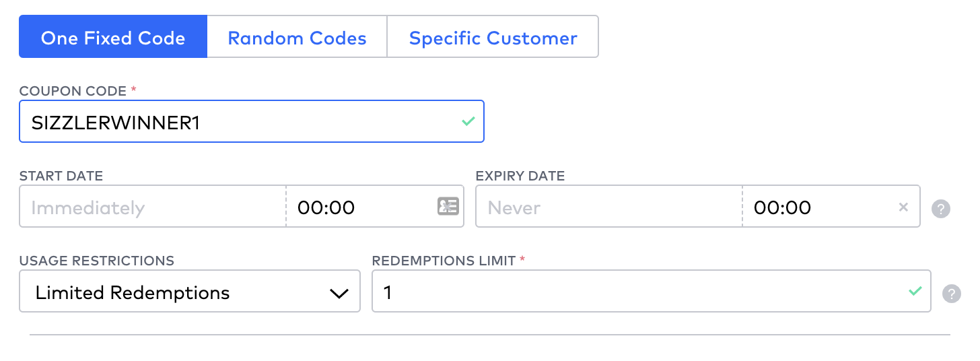Open the Specific Customer tab

tap(493, 38)
